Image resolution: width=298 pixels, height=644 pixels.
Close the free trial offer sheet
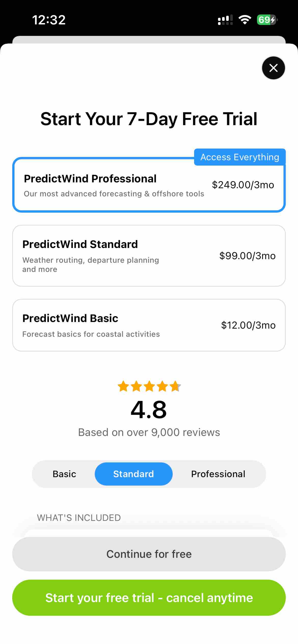coord(273,68)
